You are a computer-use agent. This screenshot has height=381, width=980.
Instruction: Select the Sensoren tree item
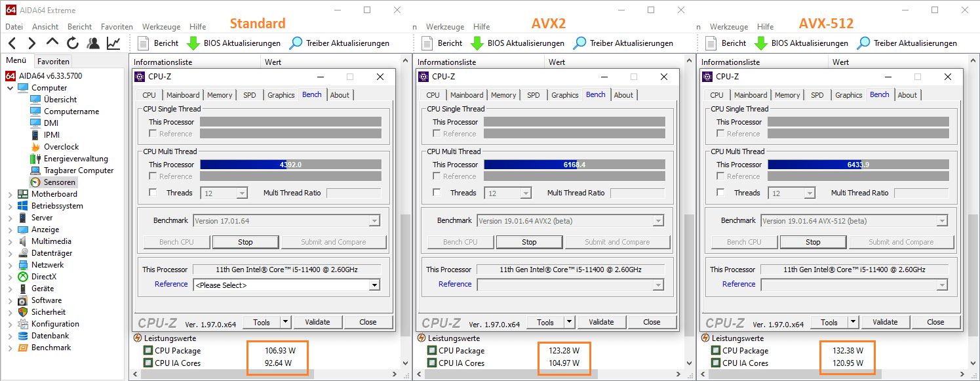(60, 182)
